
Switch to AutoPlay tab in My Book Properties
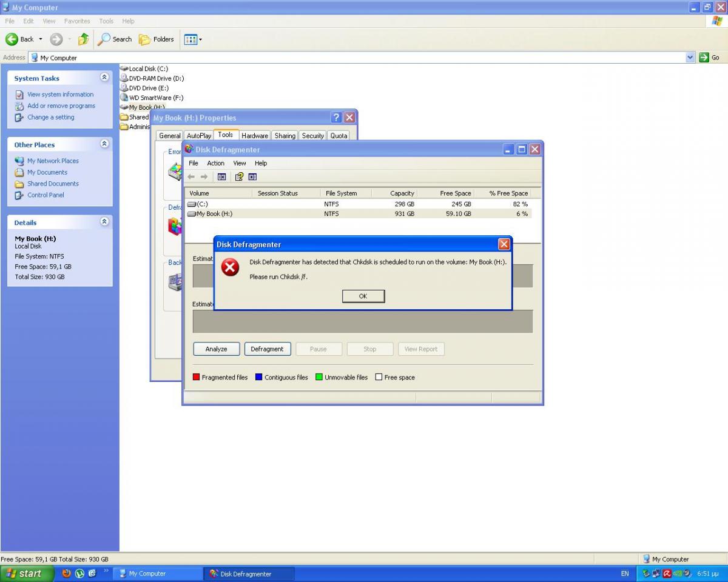click(198, 136)
